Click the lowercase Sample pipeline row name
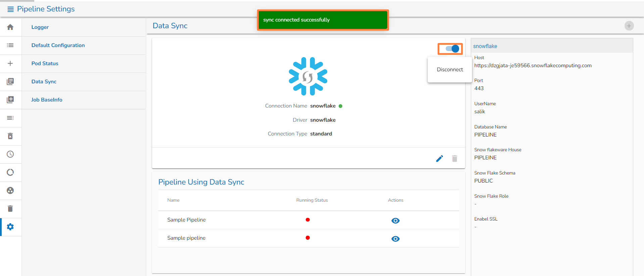The height and width of the screenshot is (276, 644). (x=186, y=238)
